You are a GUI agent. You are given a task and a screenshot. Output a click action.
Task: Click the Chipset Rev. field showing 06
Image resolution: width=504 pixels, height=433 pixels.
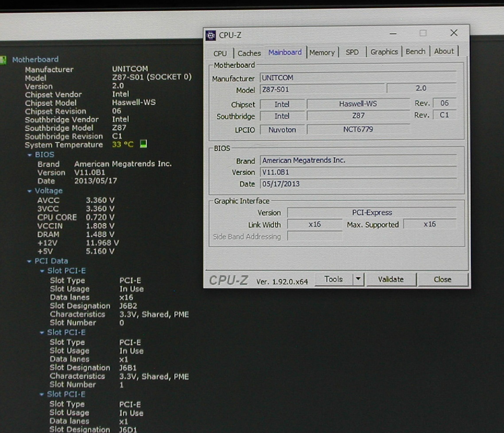[x=445, y=103]
